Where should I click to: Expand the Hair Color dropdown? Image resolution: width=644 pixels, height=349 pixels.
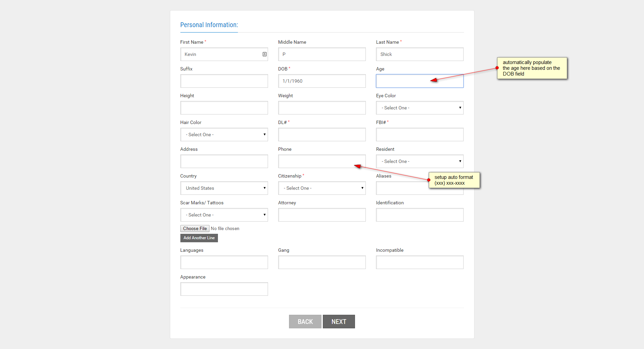pos(224,135)
